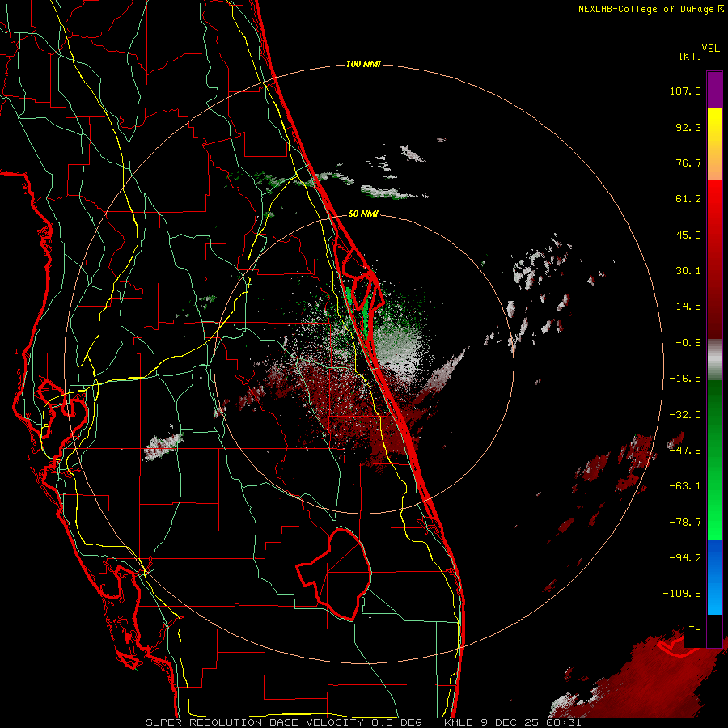Click the 00:31 timestamp in caption

pyautogui.click(x=565, y=722)
